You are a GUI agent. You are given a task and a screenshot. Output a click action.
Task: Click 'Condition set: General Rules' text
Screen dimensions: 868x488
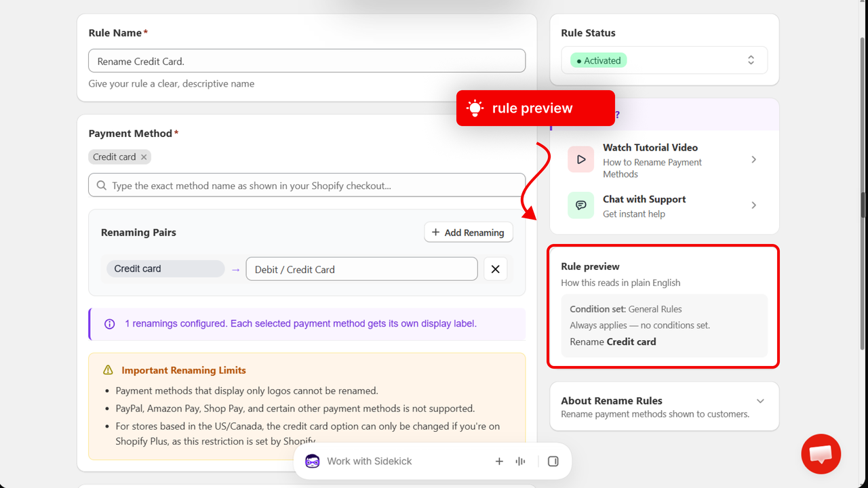pos(626,309)
